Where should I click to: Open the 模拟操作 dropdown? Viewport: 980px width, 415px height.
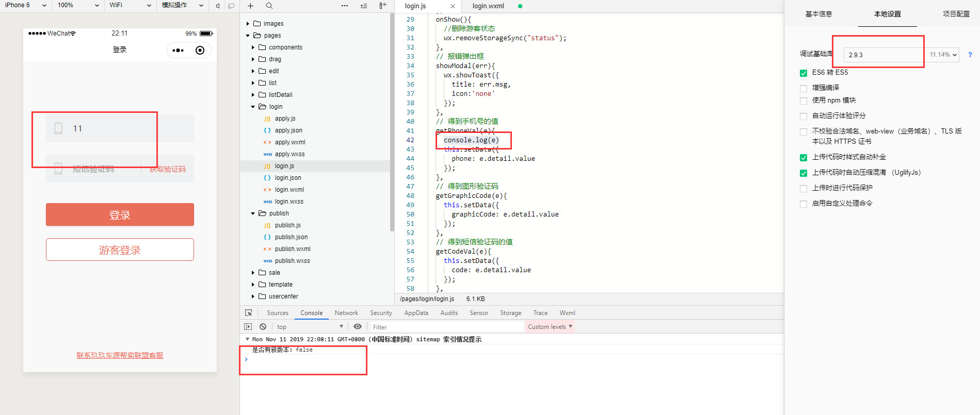pyautogui.click(x=182, y=5)
